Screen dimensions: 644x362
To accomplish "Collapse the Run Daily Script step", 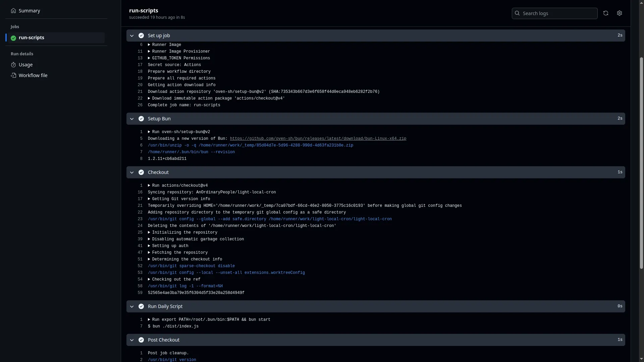I will 132,306.
